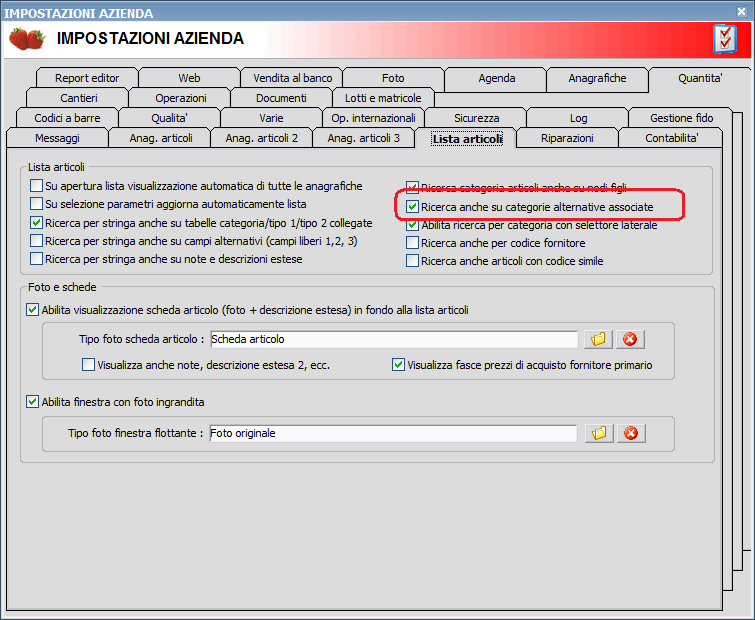Screen dimensions: 755x620
Task: Toggle Abilita visualizzazione scheda articolo checkbox
Action: coord(32,310)
